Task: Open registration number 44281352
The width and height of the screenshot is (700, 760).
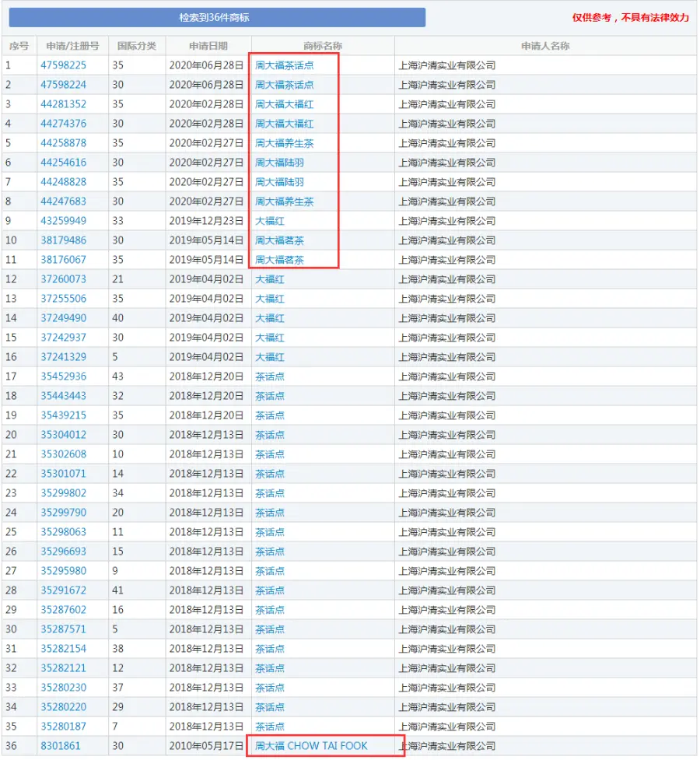Action: tap(64, 104)
